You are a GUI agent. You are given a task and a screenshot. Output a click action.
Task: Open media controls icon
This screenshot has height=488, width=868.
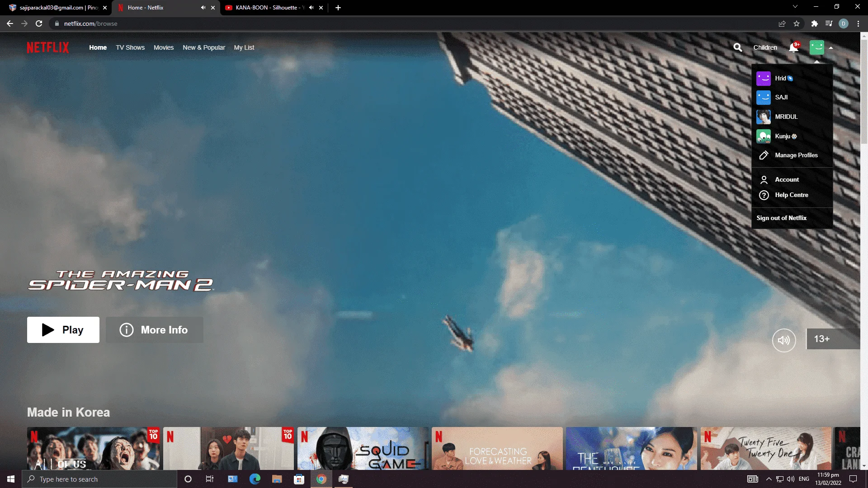pyautogui.click(x=829, y=23)
